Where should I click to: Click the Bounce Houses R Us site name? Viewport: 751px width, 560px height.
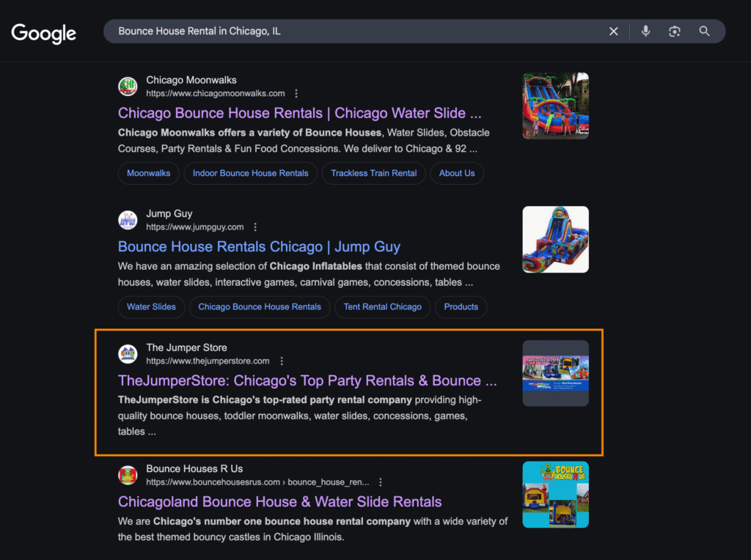point(194,468)
